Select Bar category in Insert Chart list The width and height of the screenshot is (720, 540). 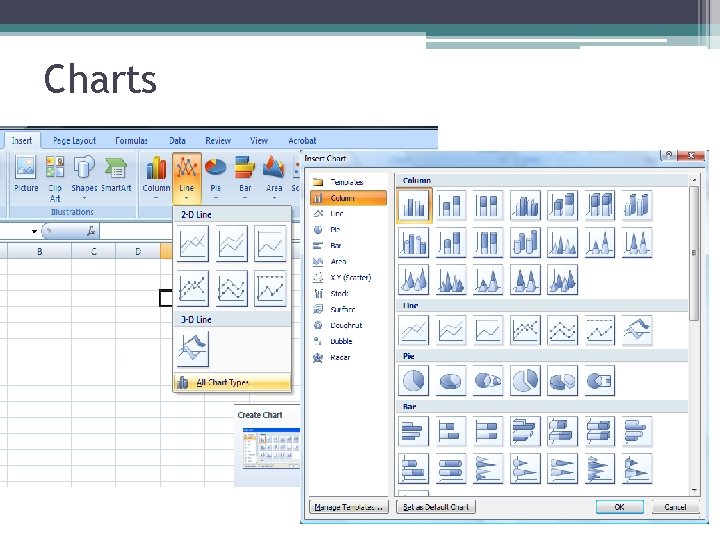pyautogui.click(x=348, y=246)
